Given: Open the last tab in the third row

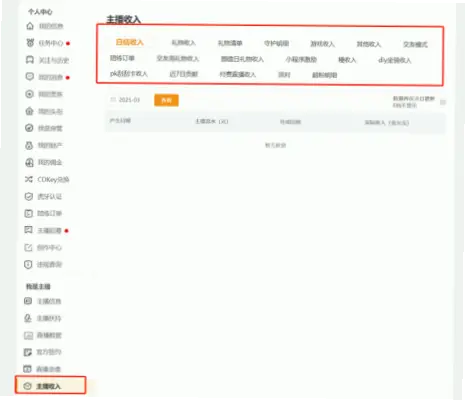Looking at the screenshot, I should (x=325, y=75).
